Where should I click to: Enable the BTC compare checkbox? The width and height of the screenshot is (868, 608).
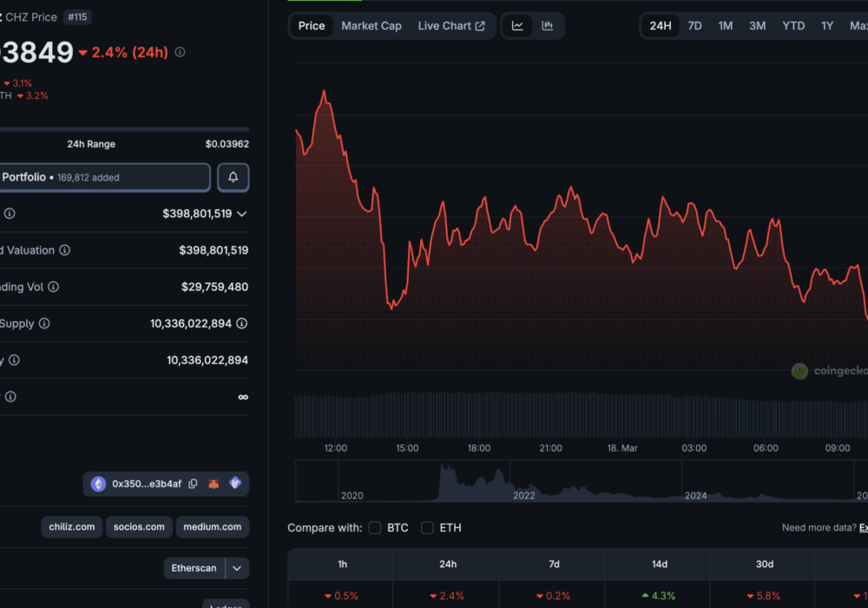pyautogui.click(x=375, y=527)
